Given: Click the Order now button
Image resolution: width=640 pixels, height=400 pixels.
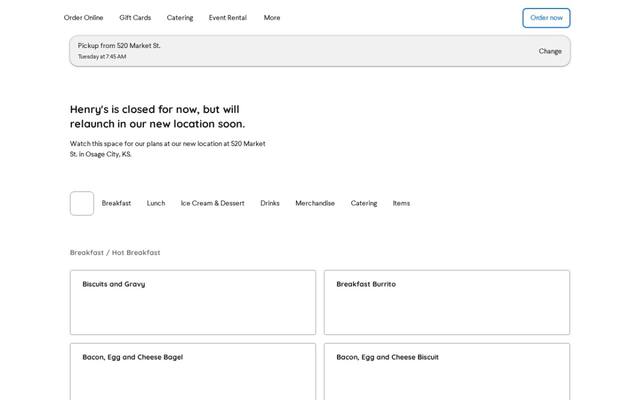Looking at the screenshot, I should click(546, 18).
